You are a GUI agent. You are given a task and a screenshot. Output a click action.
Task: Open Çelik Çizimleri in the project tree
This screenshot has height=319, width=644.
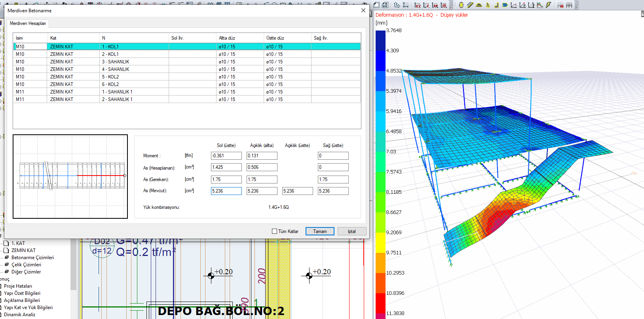[26, 265]
